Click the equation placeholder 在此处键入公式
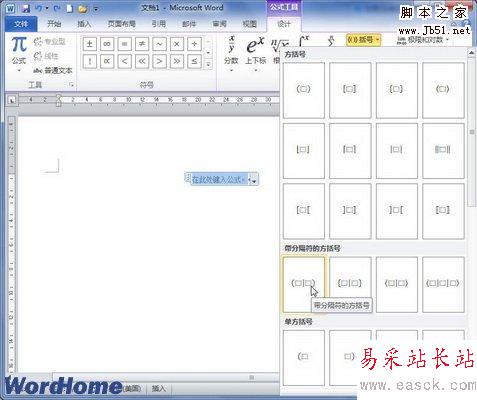This screenshot has width=477, height=400. tap(218, 179)
